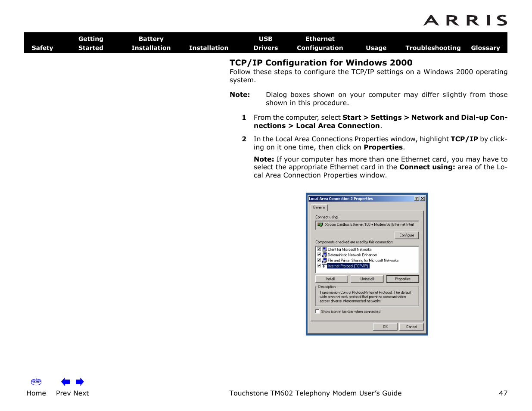
Task: Click the Internet Protocol (TCP/IP) icon
Action: tap(324, 266)
